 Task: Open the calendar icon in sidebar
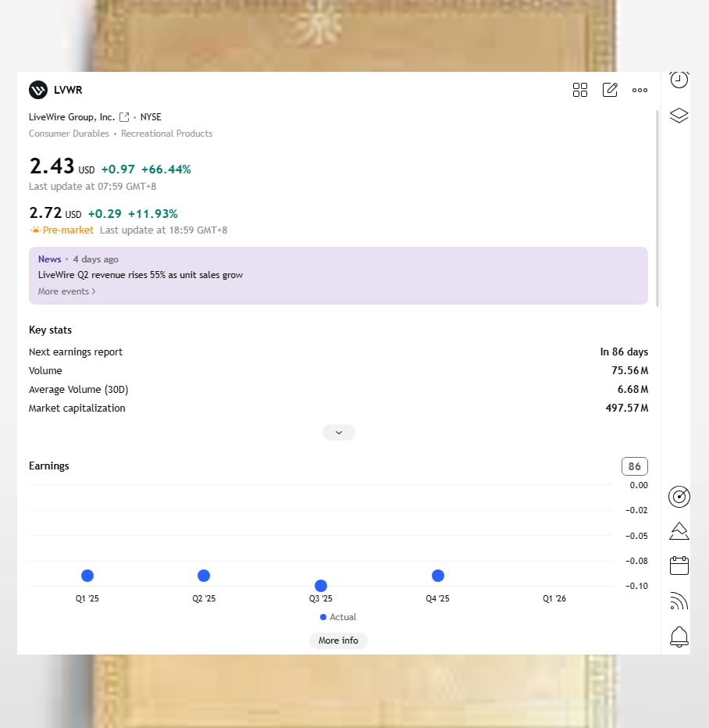pos(679,566)
